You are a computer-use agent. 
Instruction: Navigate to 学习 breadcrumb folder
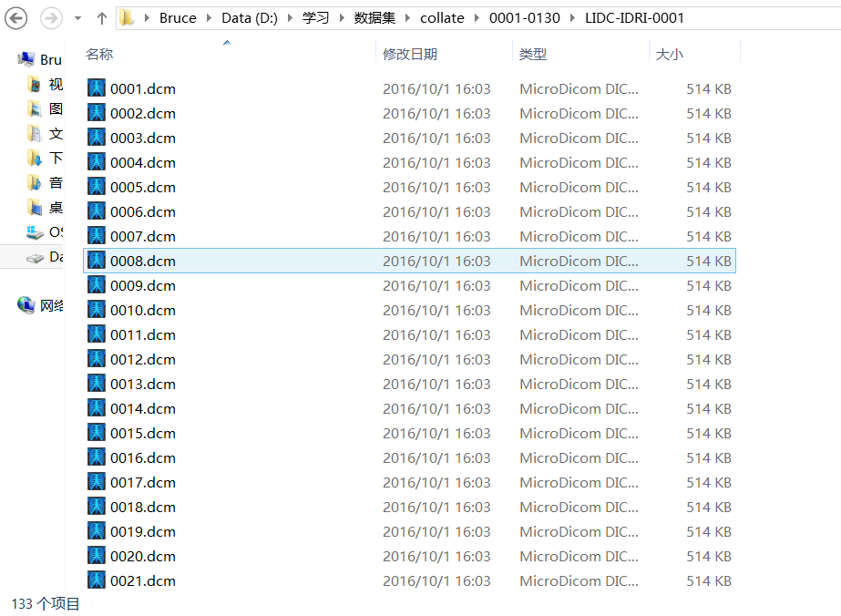pyautogui.click(x=315, y=18)
